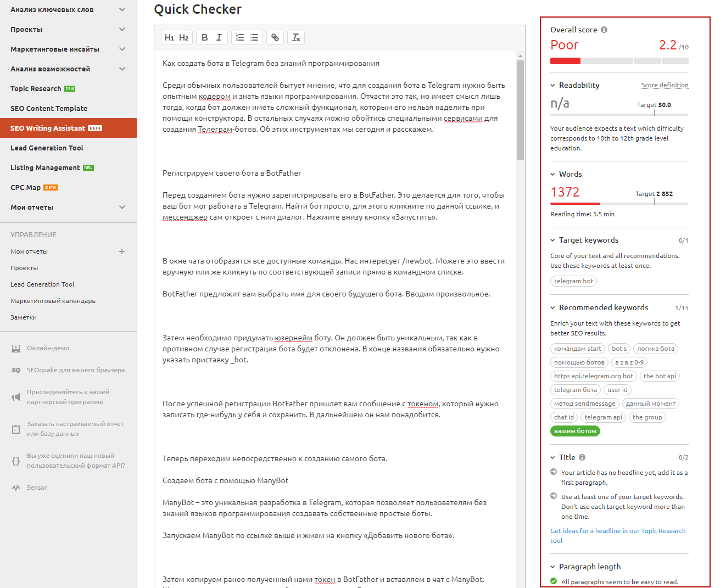This screenshot has width=726, height=588.
Task: Click the user id keyword tag
Action: 617,390
